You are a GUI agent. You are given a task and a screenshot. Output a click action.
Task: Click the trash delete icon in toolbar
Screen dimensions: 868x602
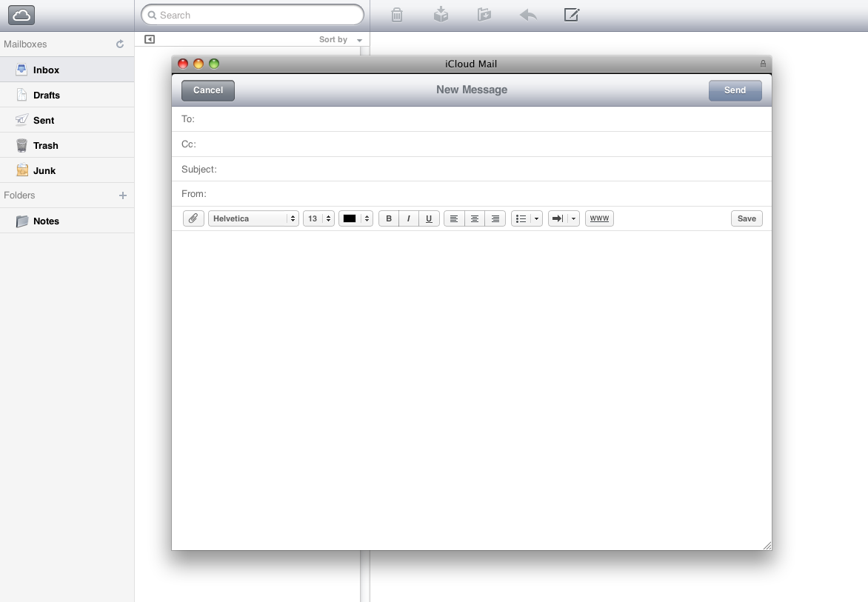click(x=397, y=15)
